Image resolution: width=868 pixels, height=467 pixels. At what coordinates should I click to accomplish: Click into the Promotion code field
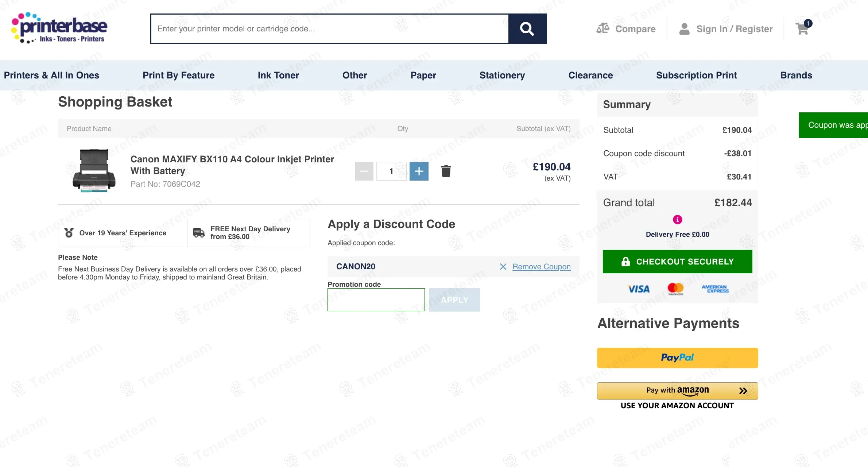[x=376, y=300]
